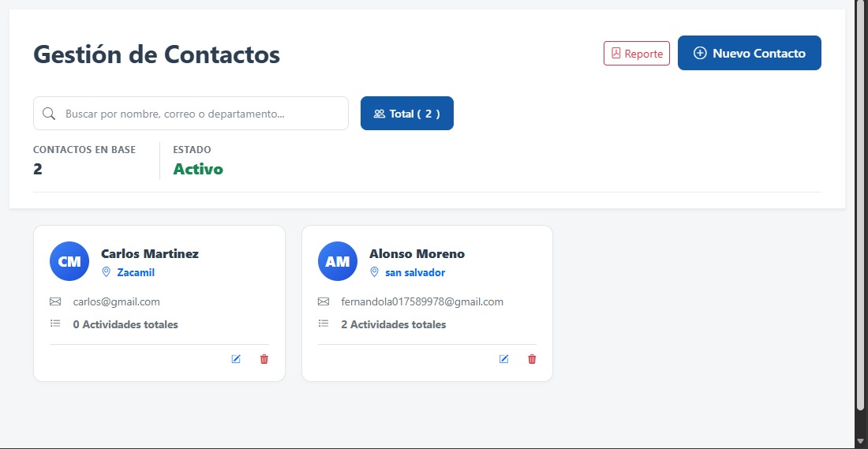Click 2 Actividades totales text
Image resolution: width=868 pixels, height=449 pixels.
pyautogui.click(x=394, y=324)
